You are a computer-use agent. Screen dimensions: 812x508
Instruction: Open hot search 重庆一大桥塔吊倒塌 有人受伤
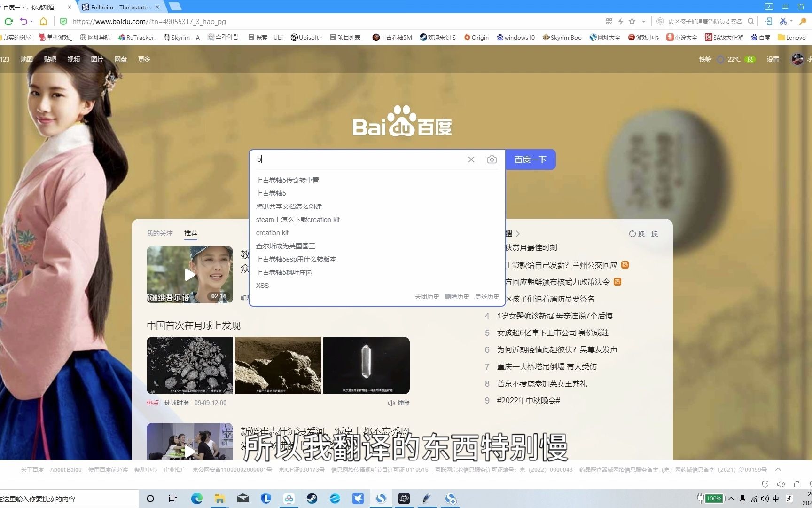click(547, 366)
